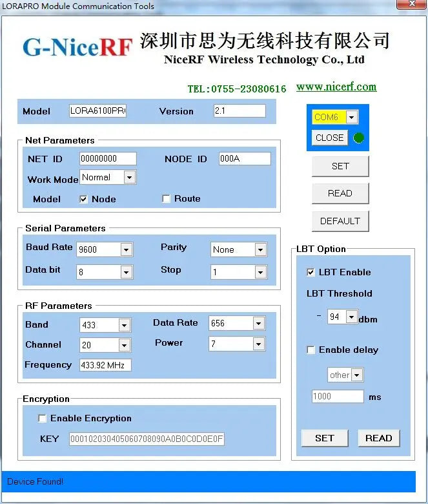Click the NODE ID field showing 000A
428x504 pixels.
[x=245, y=158]
